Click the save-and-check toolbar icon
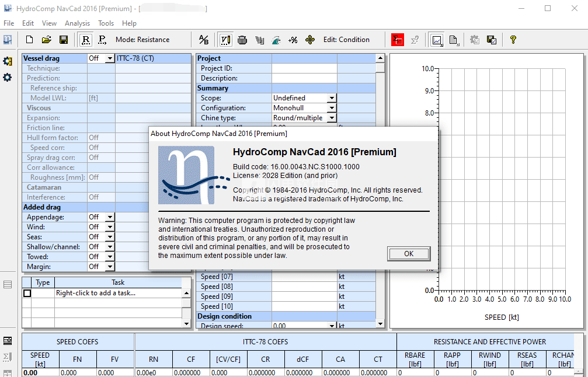 click(x=492, y=40)
